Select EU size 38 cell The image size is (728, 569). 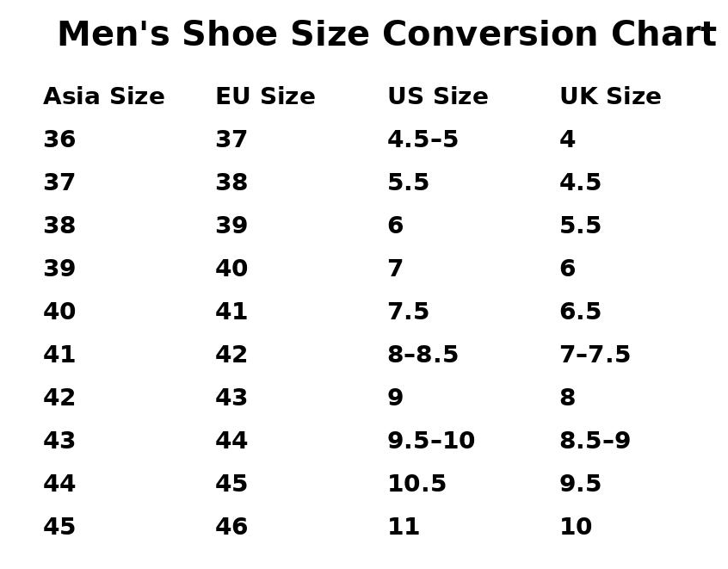231,182
